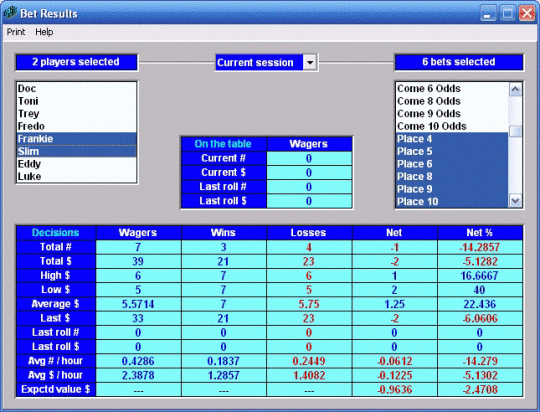Select player Trey in the list
The height and width of the screenshot is (412, 540).
[76, 114]
